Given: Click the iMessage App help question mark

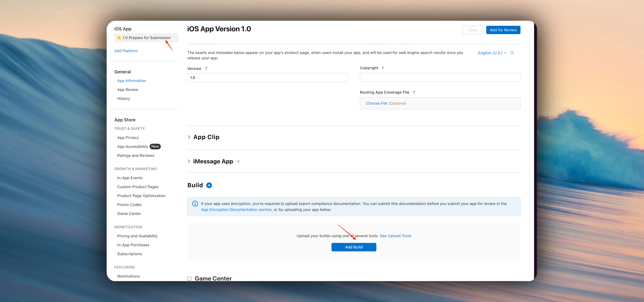Looking at the screenshot, I should pos(238,162).
